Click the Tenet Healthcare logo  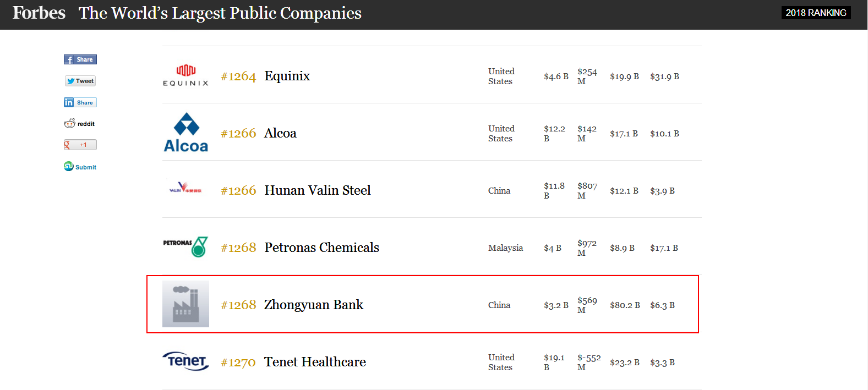[185, 361]
